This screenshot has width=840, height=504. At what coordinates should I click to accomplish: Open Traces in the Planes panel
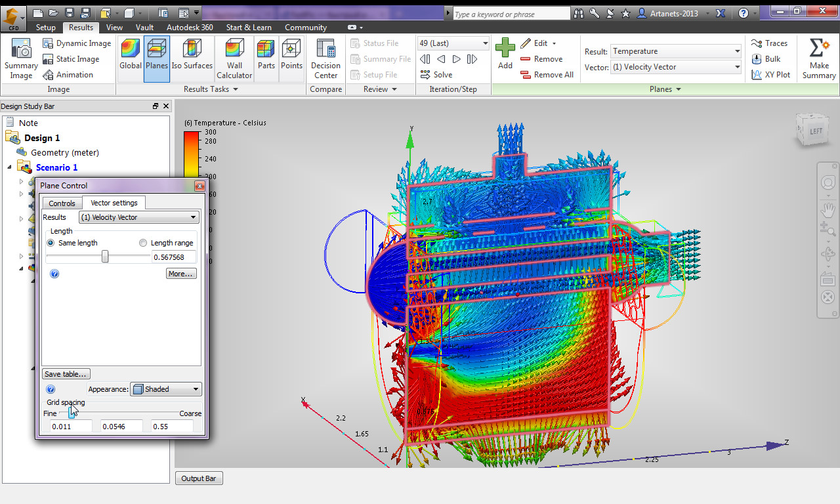(769, 43)
